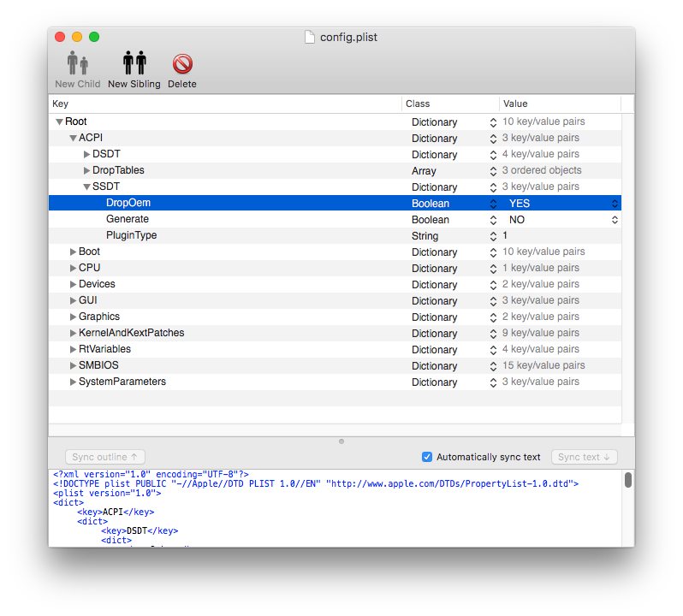The image size is (683, 616).
Task: Open class stepper for the DropOem row
Action: point(493,204)
